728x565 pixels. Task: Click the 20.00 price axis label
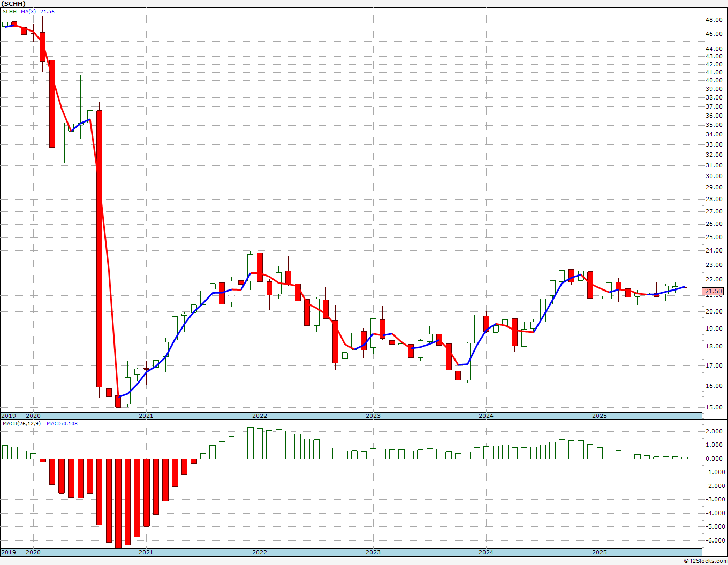[x=714, y=312]
